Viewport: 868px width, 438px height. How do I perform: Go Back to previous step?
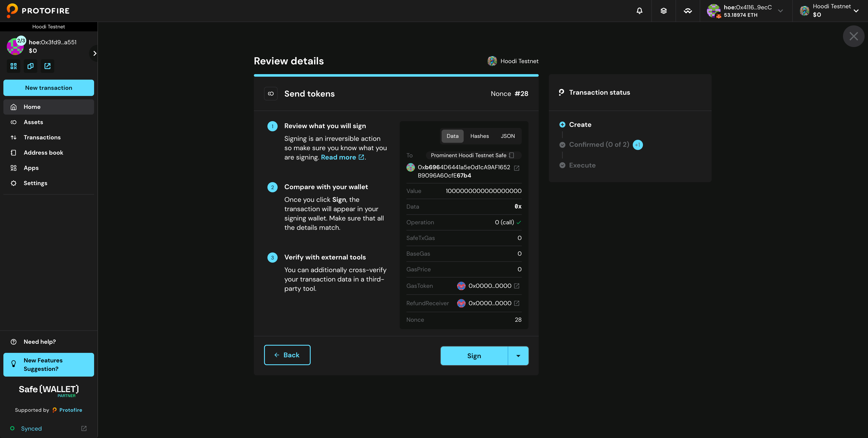click(287, 355)
